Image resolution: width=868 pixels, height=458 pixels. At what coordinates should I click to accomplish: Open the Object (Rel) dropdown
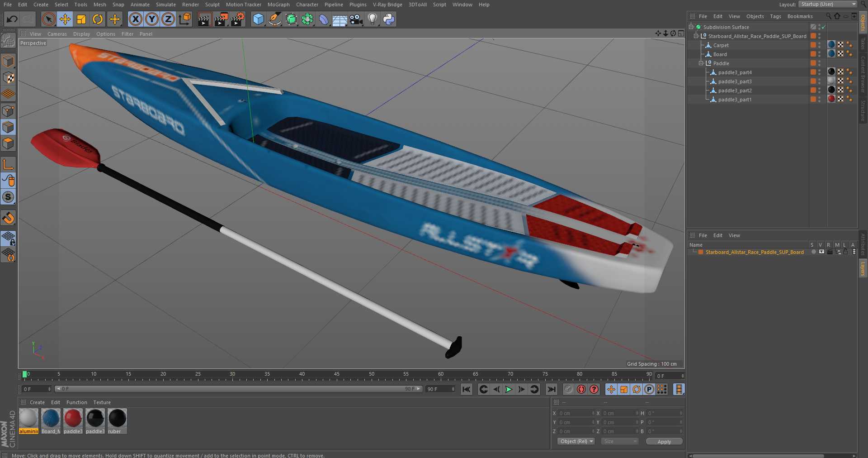tap(576, 441)
